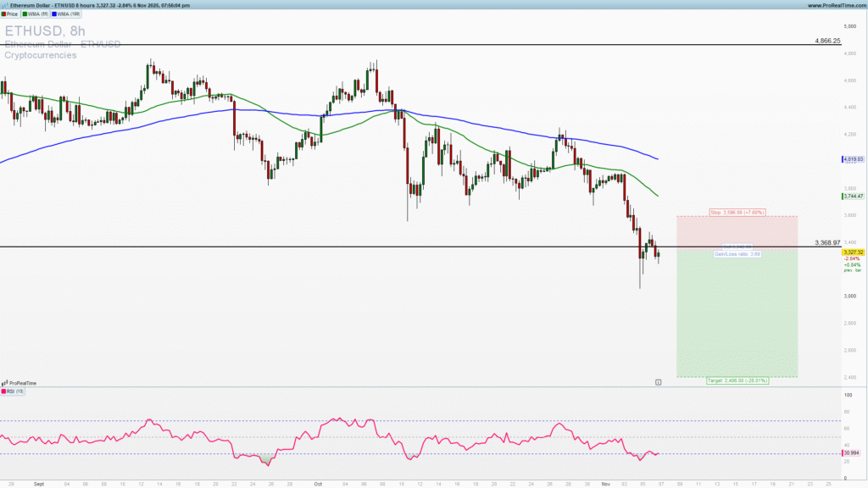Click the Target: 2,400.00 order label
The image size is (868, 488).
click(737, 380)
